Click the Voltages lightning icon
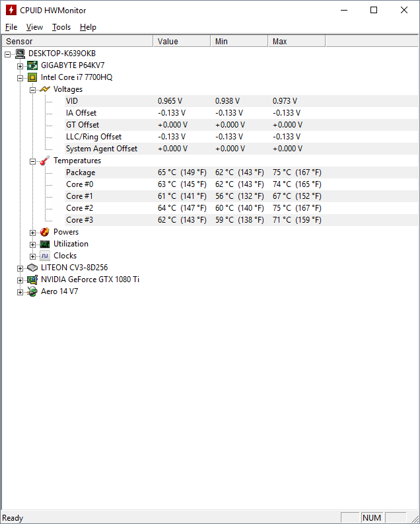Viewport: 420px width, 524px height. 45,89
